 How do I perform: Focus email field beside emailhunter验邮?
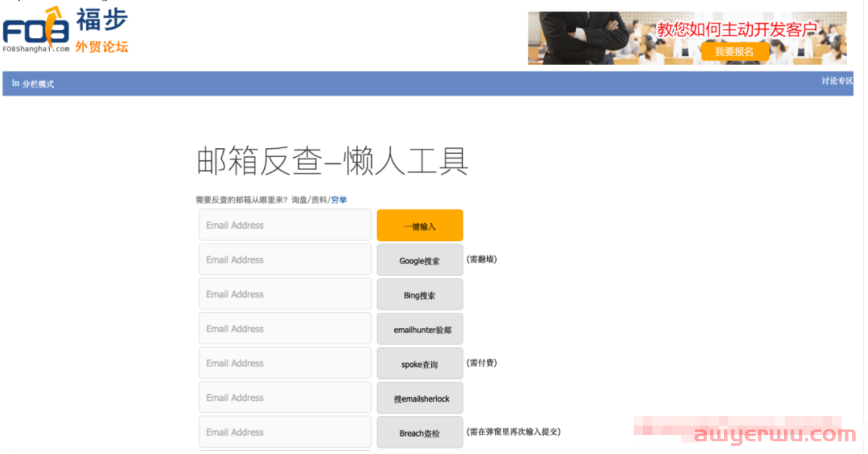click(285, 329)
